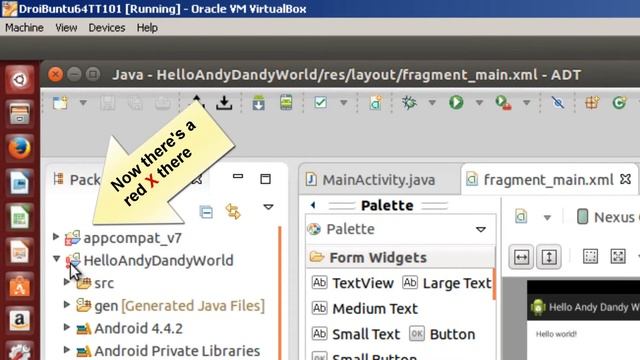The height and width of the screenshot is (360, 640).
Task: Select Android Private Libraries entry
Action: [x=177, y=351]
